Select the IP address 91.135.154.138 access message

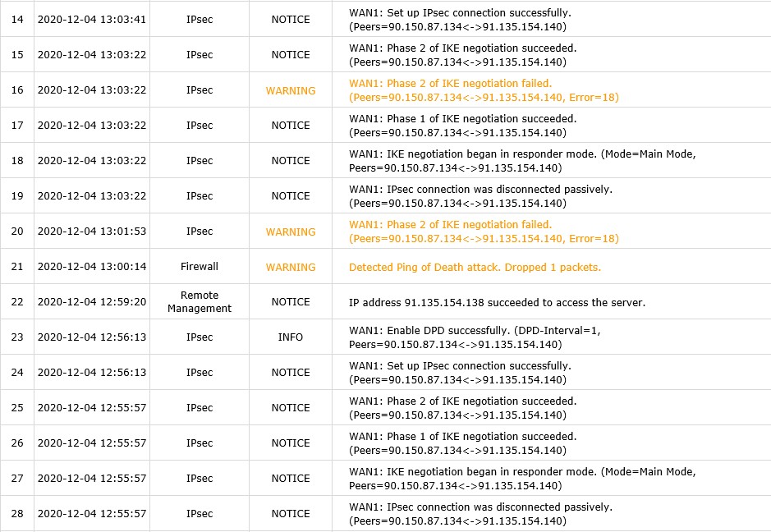[497, 302]
